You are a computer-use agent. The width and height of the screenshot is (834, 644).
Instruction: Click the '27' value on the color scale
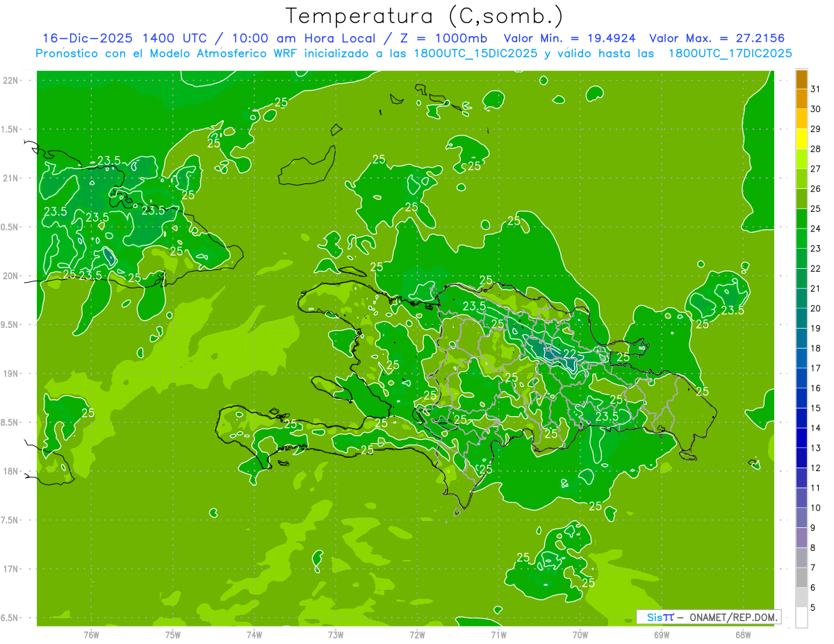tap(816, 169)
